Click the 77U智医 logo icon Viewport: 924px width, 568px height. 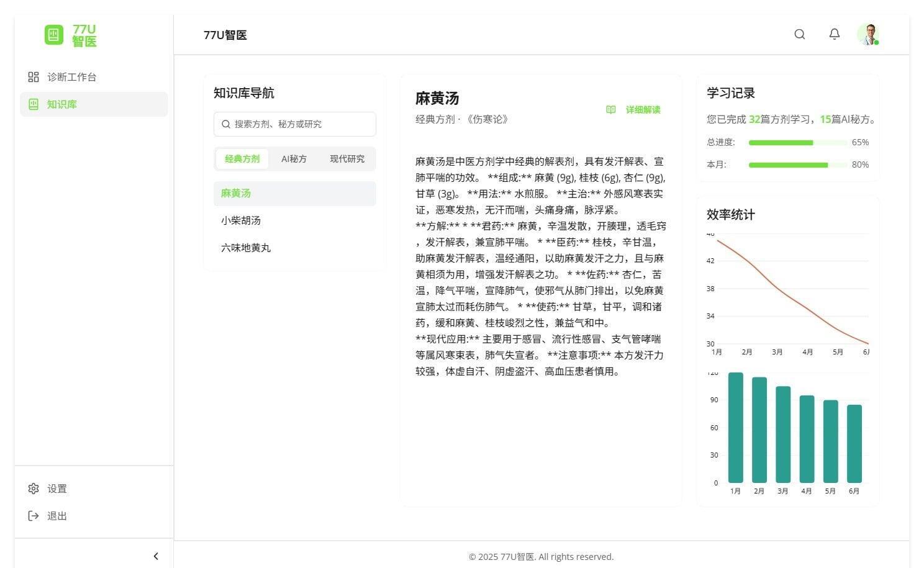(54, 35)
